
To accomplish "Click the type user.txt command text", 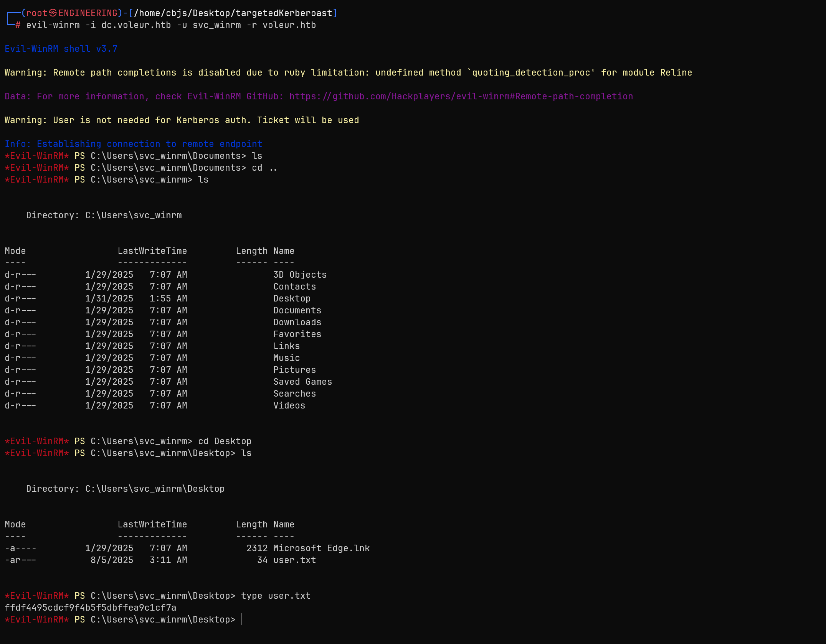I will 275,596.
